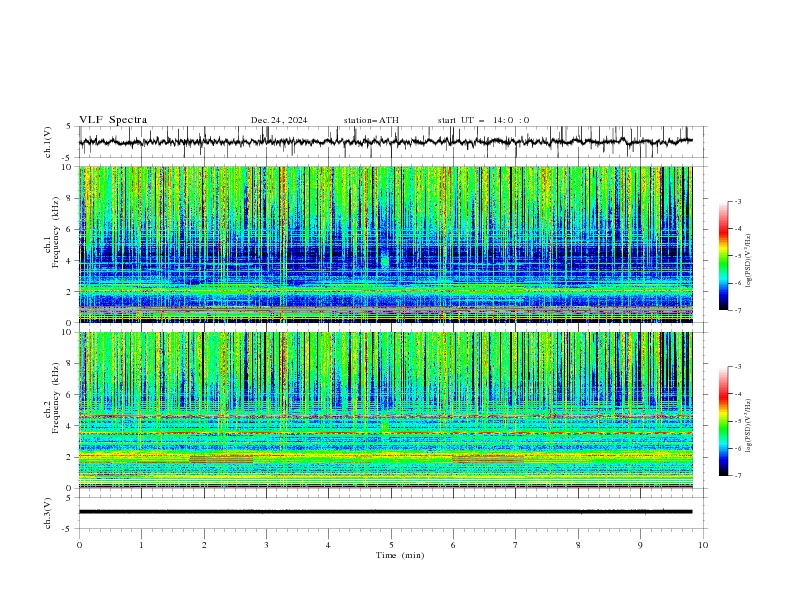Click the ch.1 "Frequency (kHz)" axis label
The width and height of the screenshot is (792, 612).
pos(55,232)
